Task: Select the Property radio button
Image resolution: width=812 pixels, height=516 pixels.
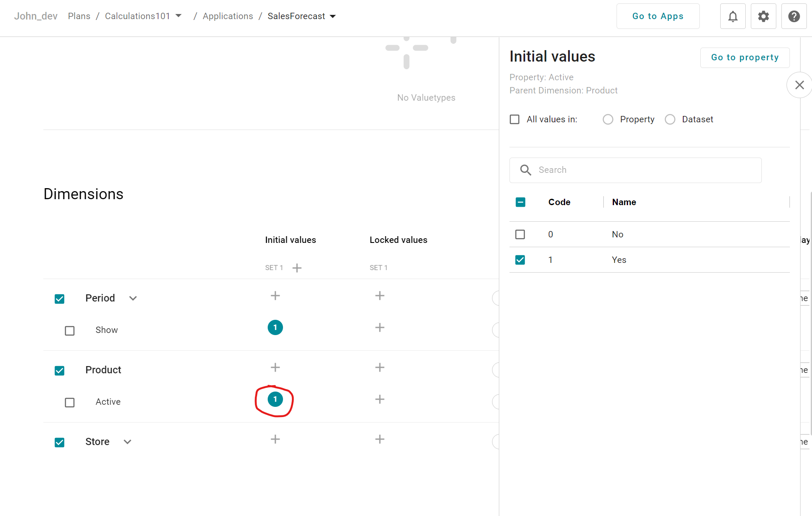Action: point(608,119)
